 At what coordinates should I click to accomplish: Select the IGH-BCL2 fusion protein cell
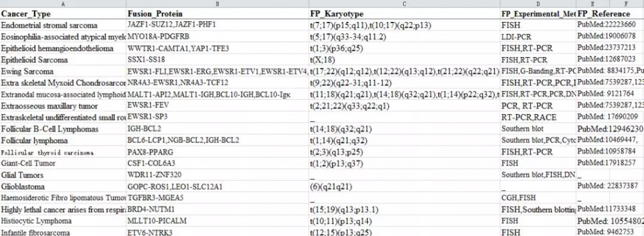tap(217, 129)
